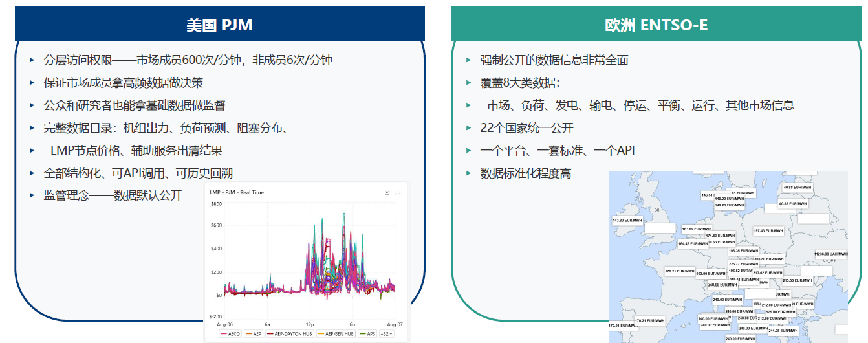Click the download icon on the LMP chart
The height and width of the screenshot is (343, 868).
pos(387,192)
